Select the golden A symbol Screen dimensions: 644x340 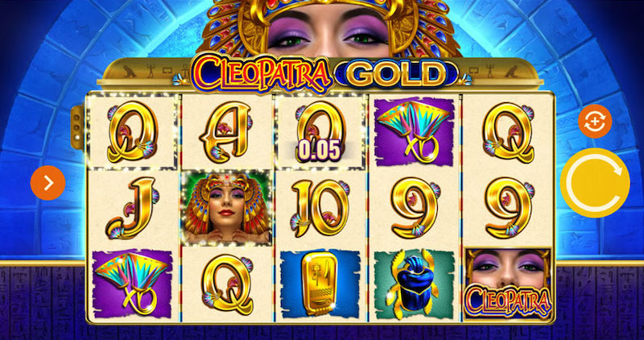[x=226, y=131]
